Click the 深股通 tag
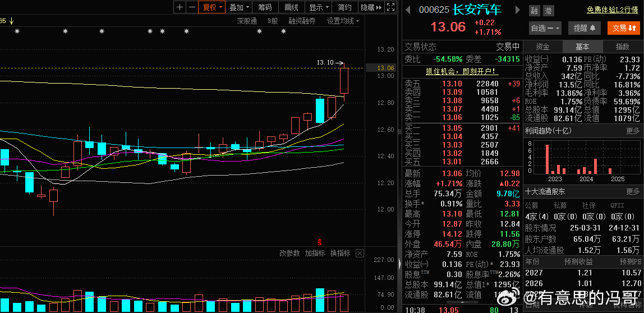Image resolution: width=644 pixels, height=313 pixels. coord(247,21)
